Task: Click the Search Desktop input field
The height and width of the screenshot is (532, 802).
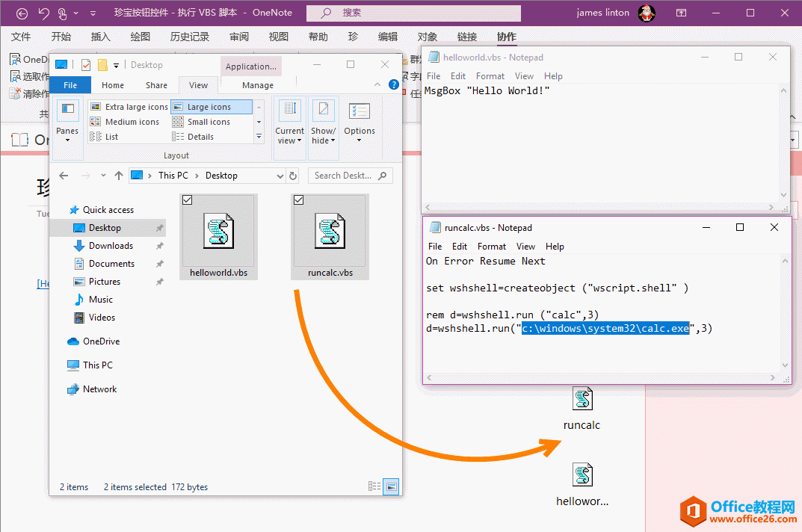Action: (x=344, y=176)
